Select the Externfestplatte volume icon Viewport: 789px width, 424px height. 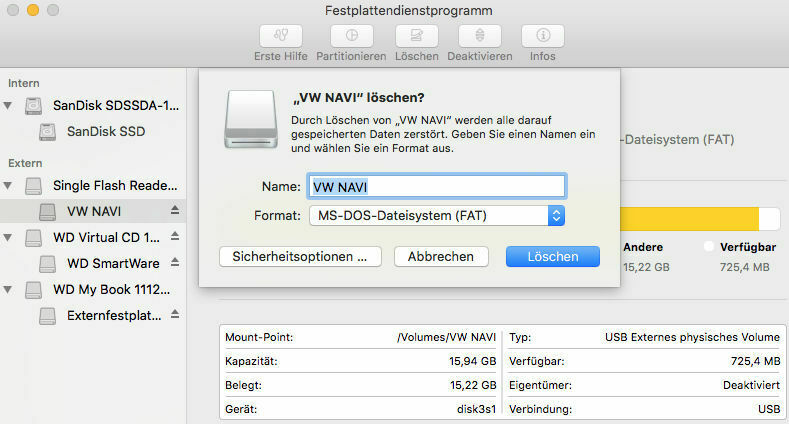pyautogui.click(x=48, y=316)
